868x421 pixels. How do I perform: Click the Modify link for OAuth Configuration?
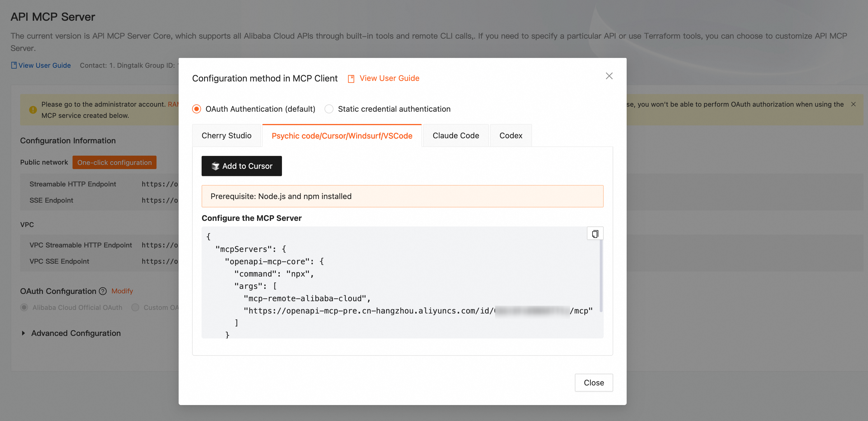(122, 291)
